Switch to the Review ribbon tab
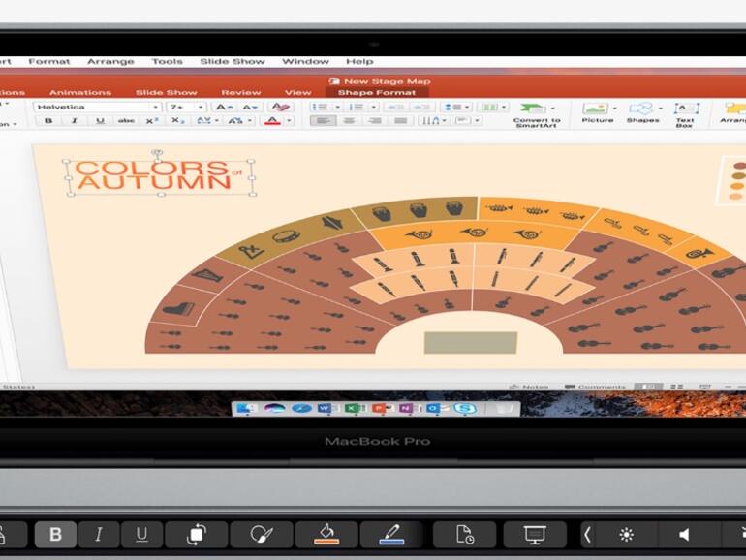Screen dimensions: 746x560 pyautogui.click(x=240, y=92)
